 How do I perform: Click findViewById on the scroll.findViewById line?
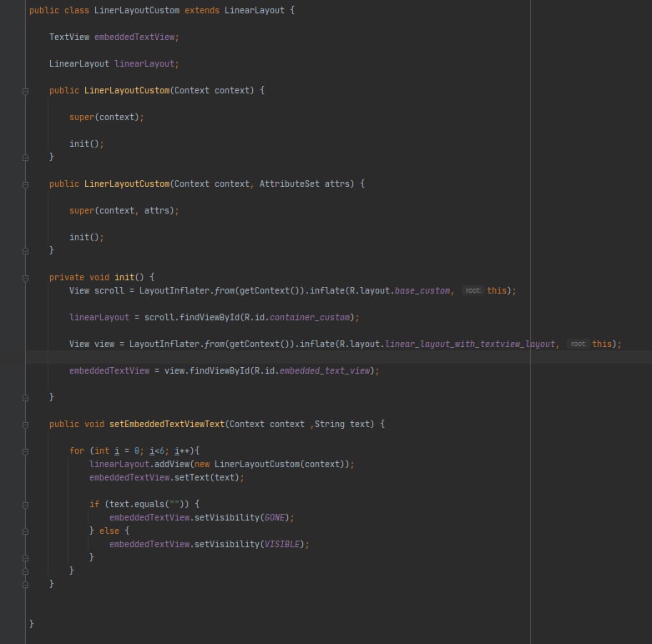point(210,318)
